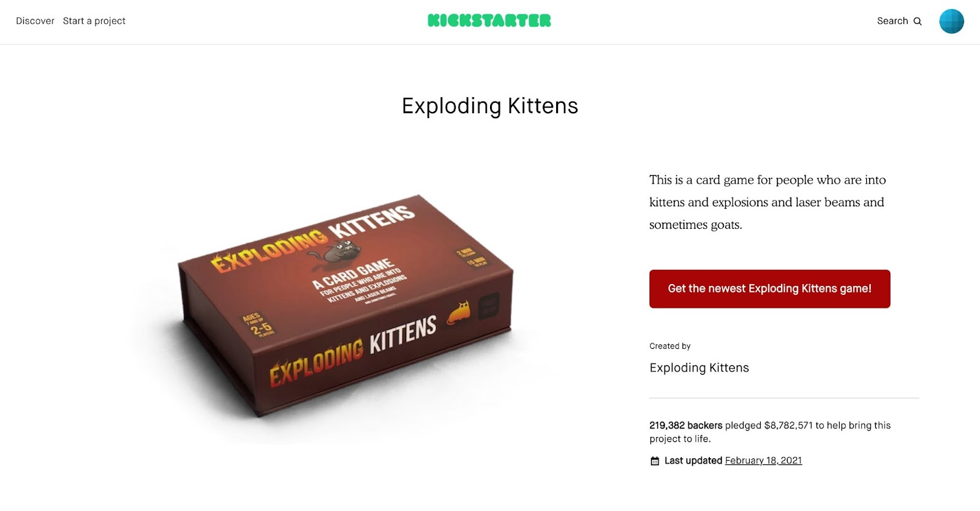Click the Exploding Kittens box product image

[x=344, y=306]
